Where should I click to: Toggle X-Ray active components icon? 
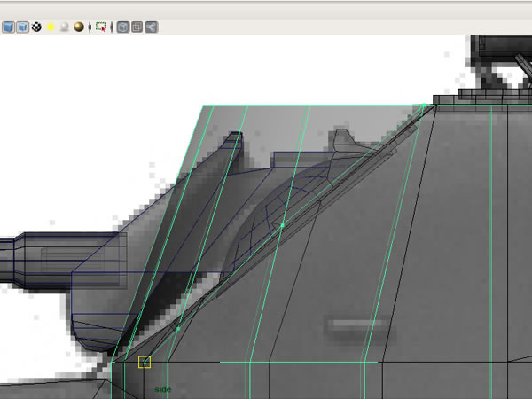click(137, 27)
